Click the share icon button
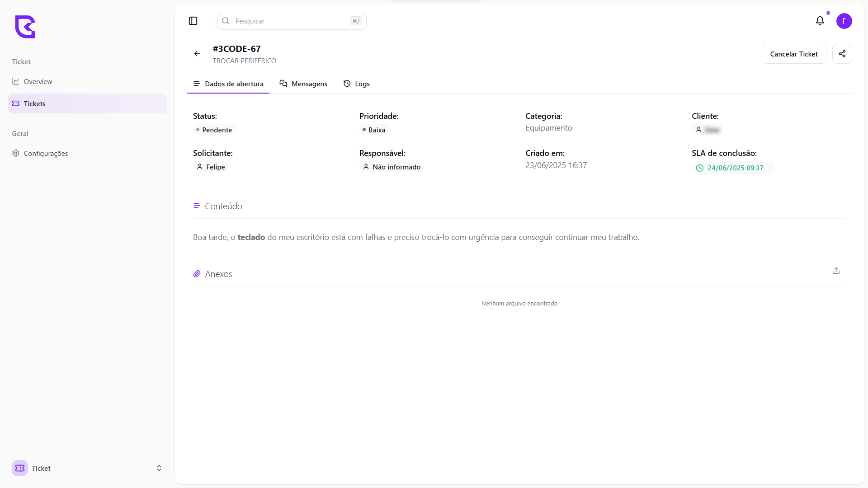868x488 pixels. point(842,54)
